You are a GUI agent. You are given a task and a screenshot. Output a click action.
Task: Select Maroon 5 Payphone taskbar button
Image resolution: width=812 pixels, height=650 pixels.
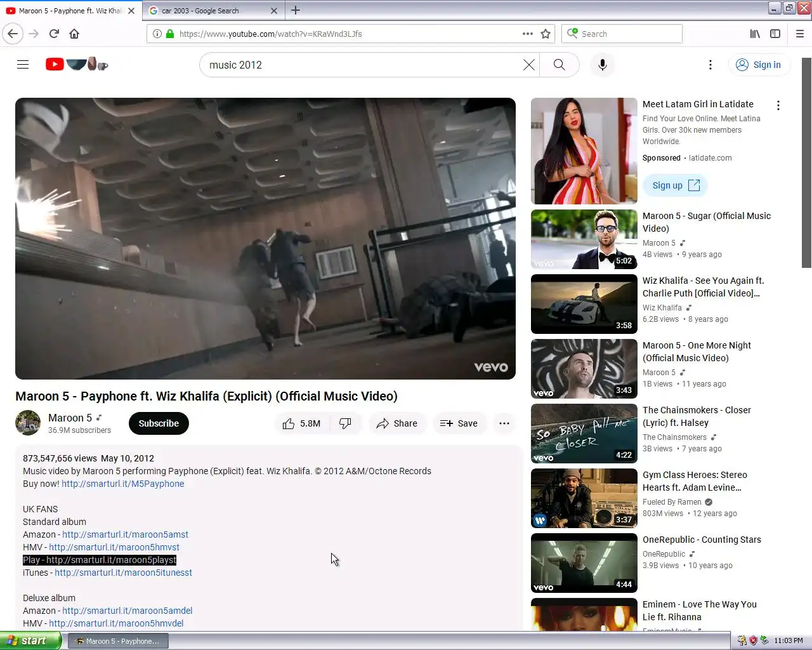click(118, 641)
